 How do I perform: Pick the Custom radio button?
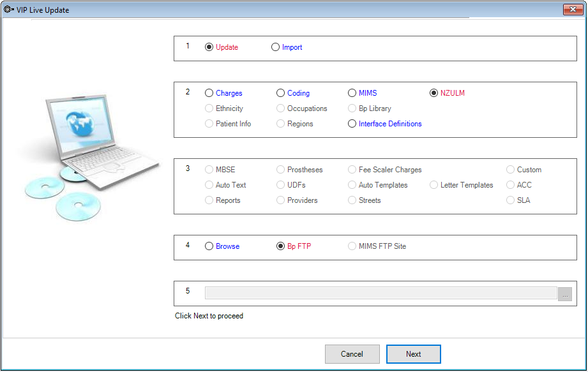pyautogui.click(x=510, y=170)
